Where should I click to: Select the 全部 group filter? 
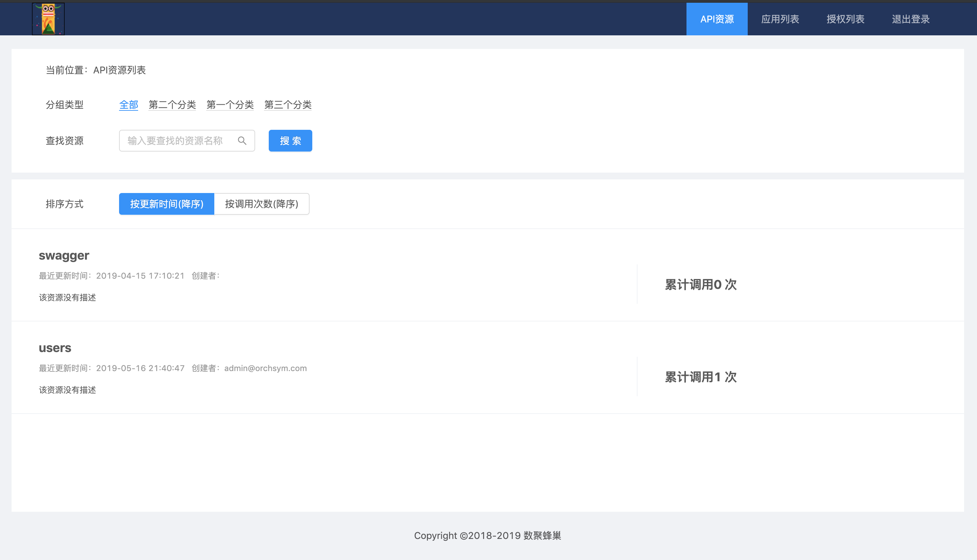pyautogui.click(x=129, y=105)
